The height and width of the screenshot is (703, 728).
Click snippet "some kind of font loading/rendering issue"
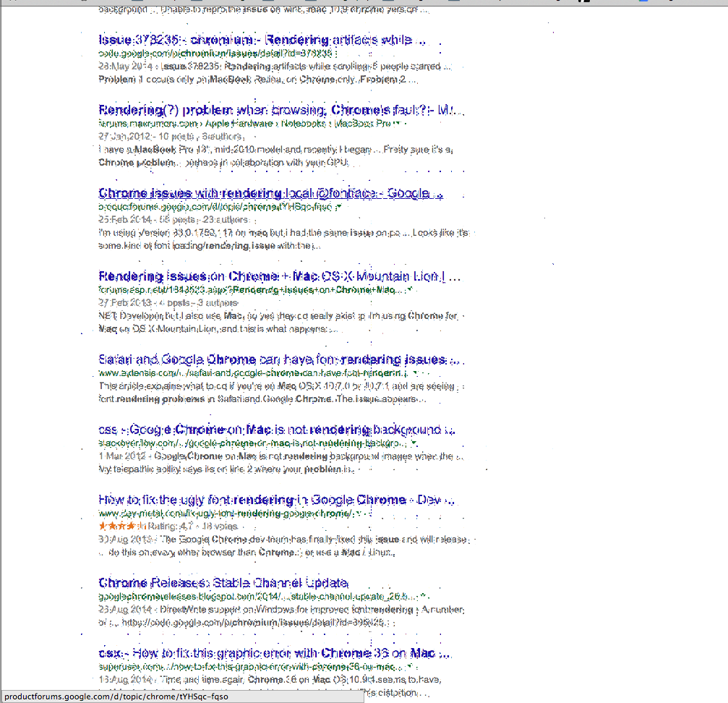click(x=210, y=246)
